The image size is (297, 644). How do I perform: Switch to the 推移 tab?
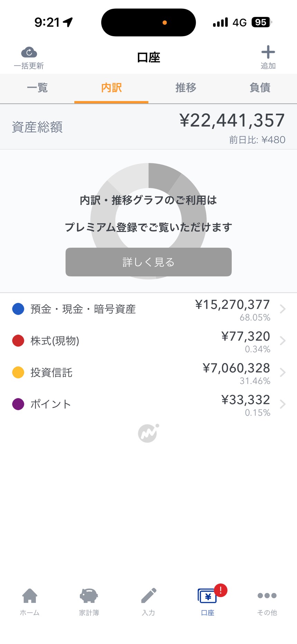pos(186,88)
